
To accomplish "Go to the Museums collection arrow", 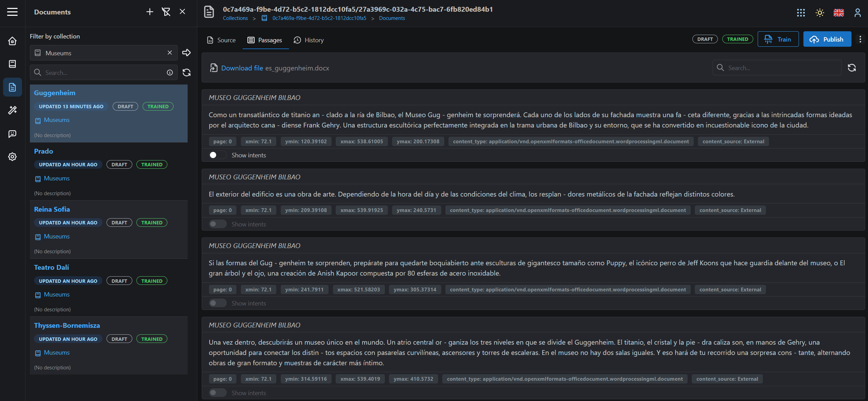I will (x=187, y=53).
